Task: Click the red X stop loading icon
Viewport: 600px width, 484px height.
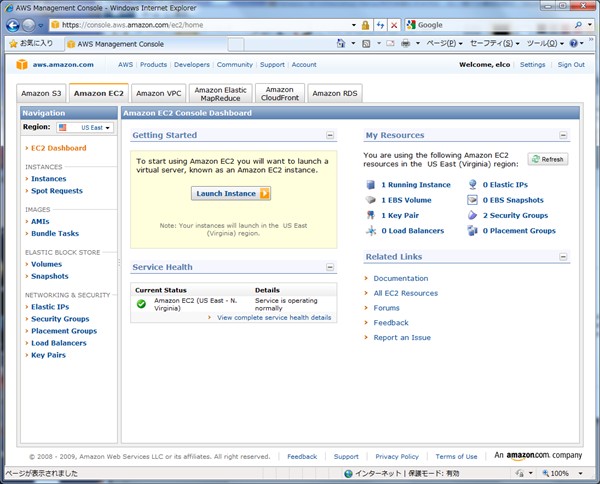Action: [x=394, y=25]
